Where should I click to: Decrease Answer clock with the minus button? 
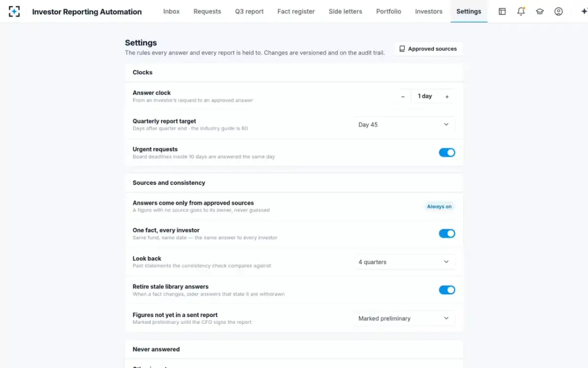(403, 97)
